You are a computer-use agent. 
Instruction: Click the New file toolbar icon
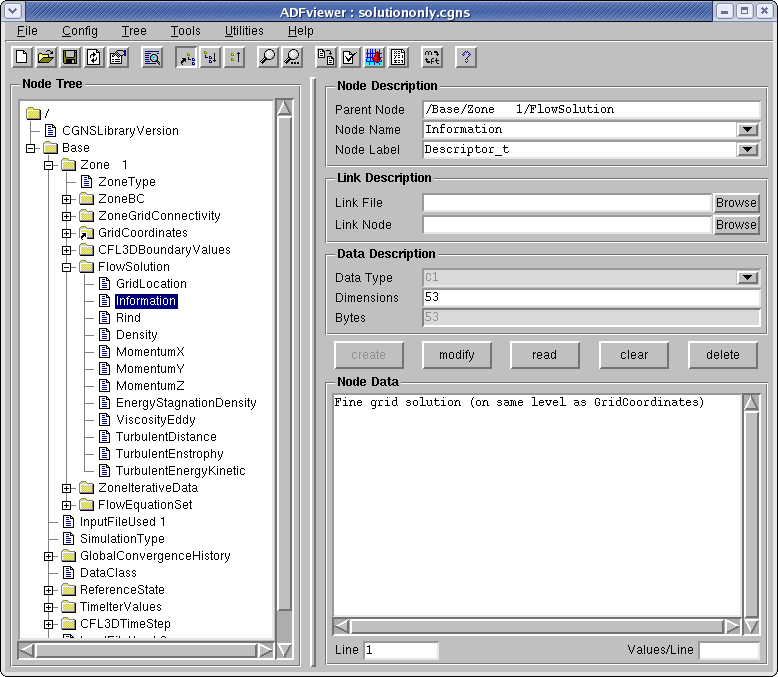point(22,58)
